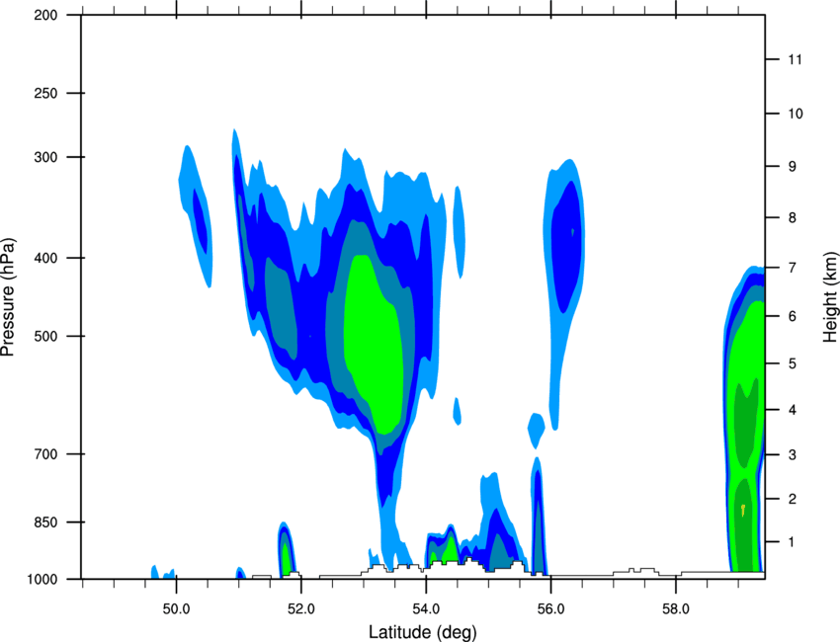Click the 50.0 latitude label
840x642 pixels.
point(176,609)
